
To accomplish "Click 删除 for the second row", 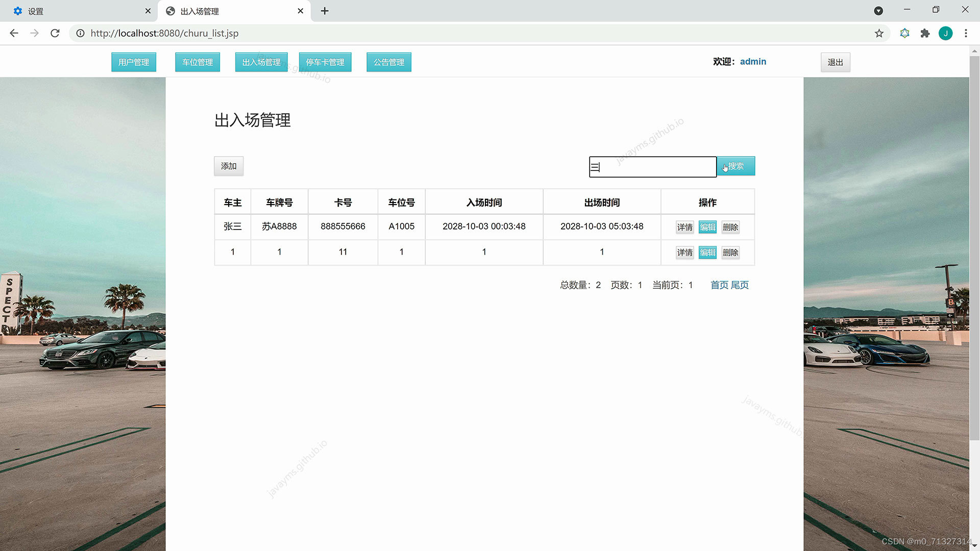I will pos(730,253).
